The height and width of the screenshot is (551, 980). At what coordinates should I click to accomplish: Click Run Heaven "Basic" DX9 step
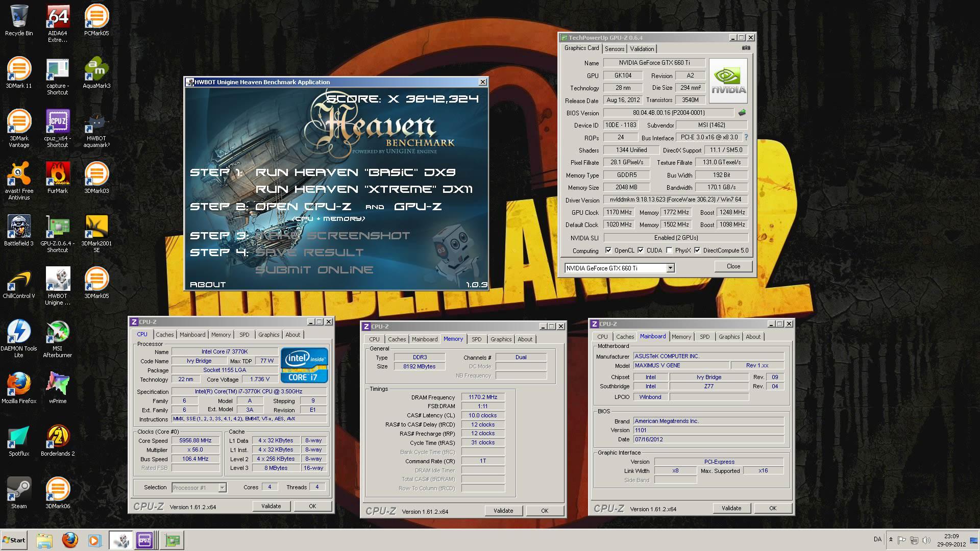[x=356, y=172]
